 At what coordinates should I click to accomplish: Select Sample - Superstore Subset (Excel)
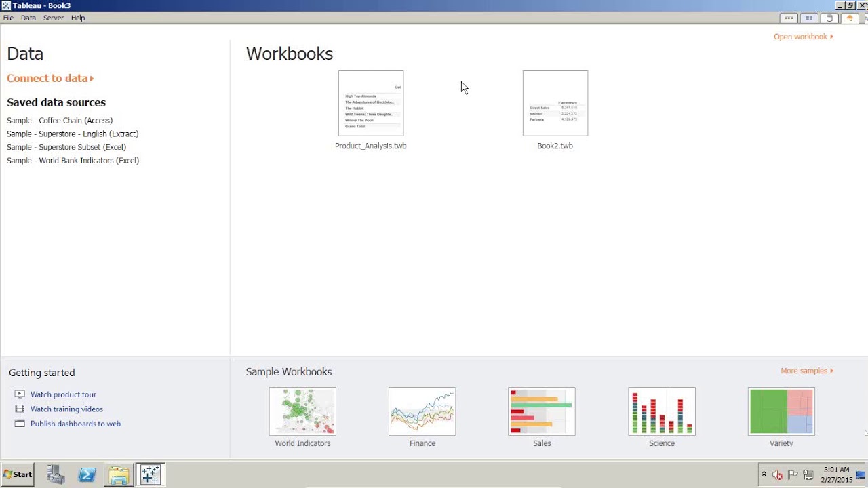coord(66,147)
